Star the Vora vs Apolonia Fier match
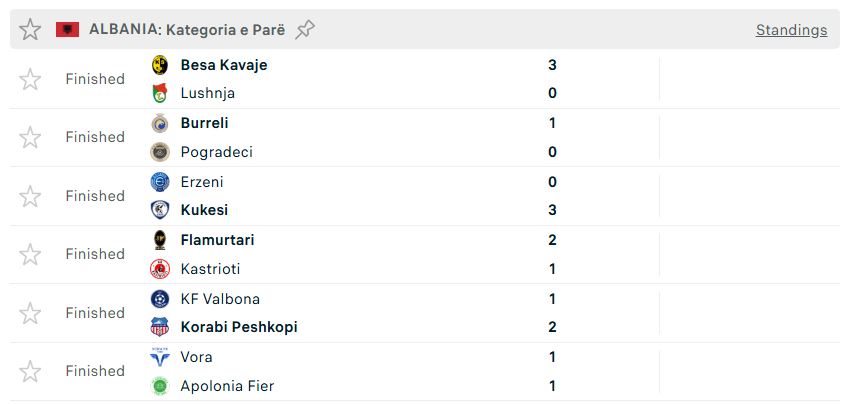Image resolution: width=843 pixels, height=404 pixels. 31,371
